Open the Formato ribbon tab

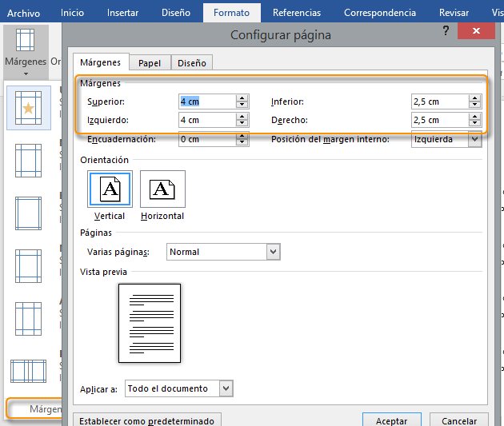tap(232, 13)
